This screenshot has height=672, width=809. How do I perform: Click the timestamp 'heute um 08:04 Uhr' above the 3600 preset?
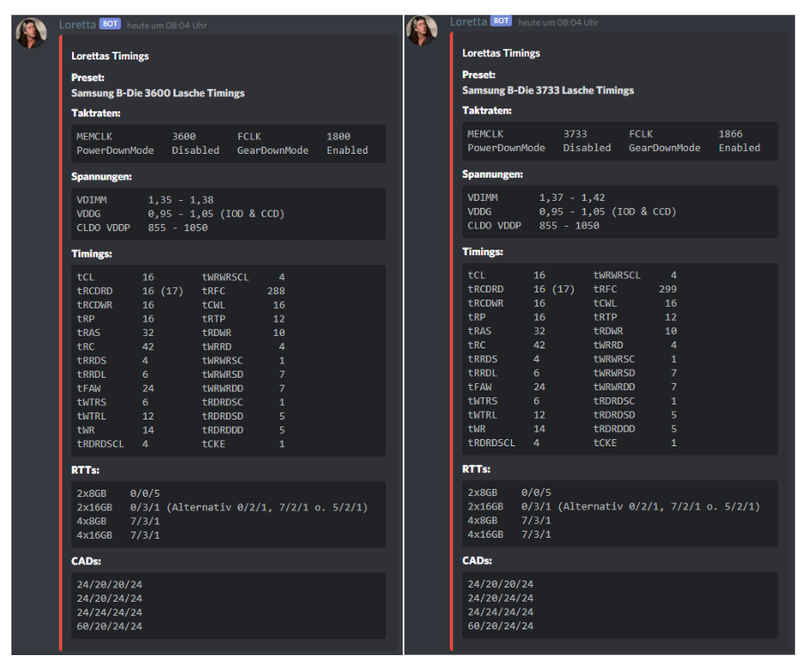(166, 25)
